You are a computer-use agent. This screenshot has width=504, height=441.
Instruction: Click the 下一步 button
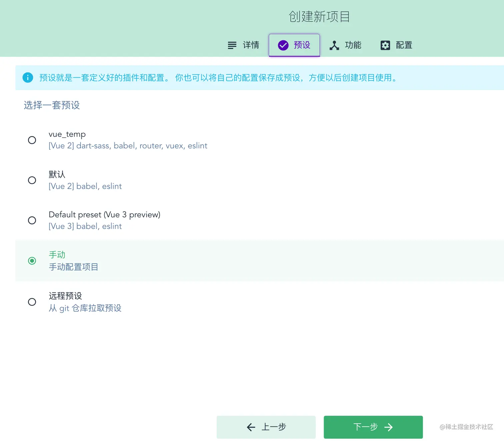click(373, 427)
